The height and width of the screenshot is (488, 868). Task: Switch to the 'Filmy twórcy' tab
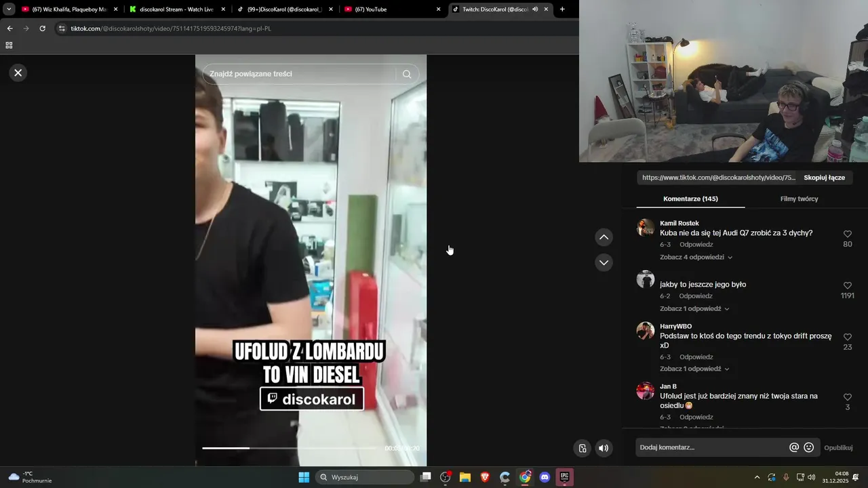[x=799, y=199]
